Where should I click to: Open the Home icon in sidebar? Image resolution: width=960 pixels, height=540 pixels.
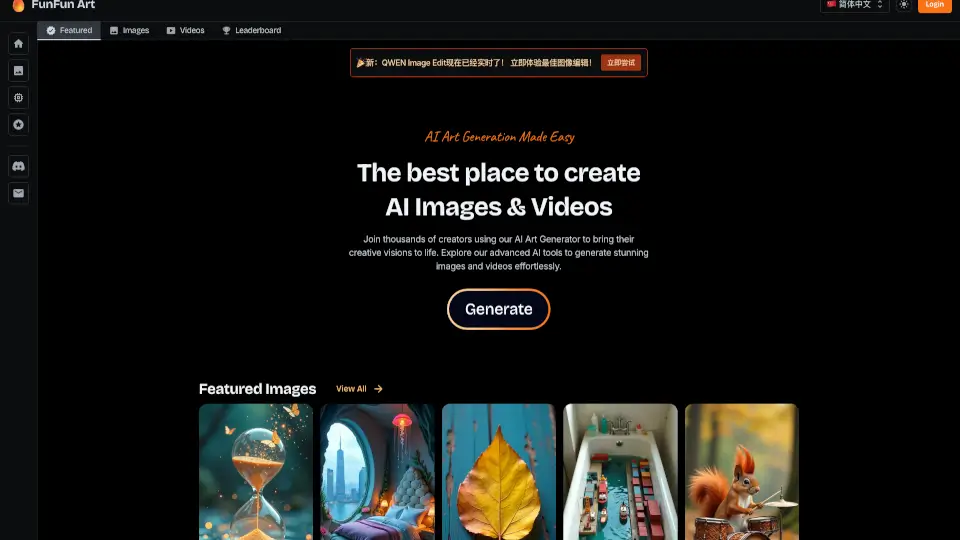pos(18,43)
